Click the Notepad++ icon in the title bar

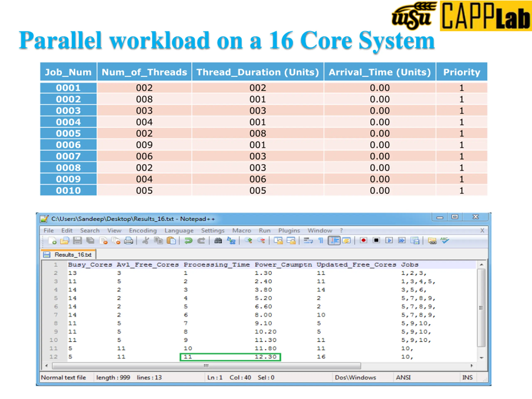tap(44, 219)
